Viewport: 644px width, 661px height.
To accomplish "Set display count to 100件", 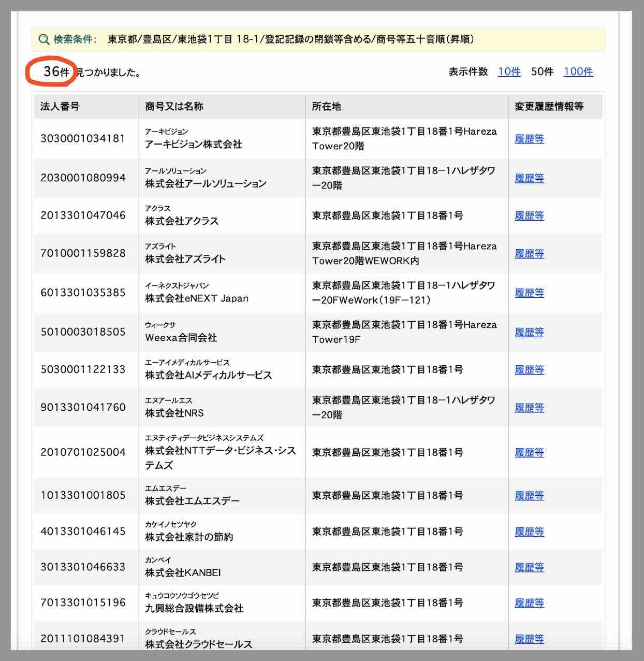I will [x=578, y=72].
